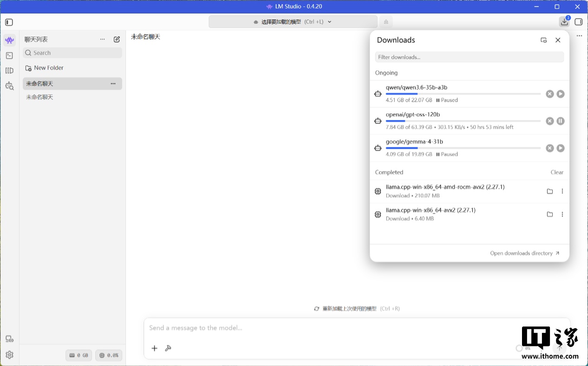
Task: Toggle the right sidebar panel icon
Action: click(579, 22)
